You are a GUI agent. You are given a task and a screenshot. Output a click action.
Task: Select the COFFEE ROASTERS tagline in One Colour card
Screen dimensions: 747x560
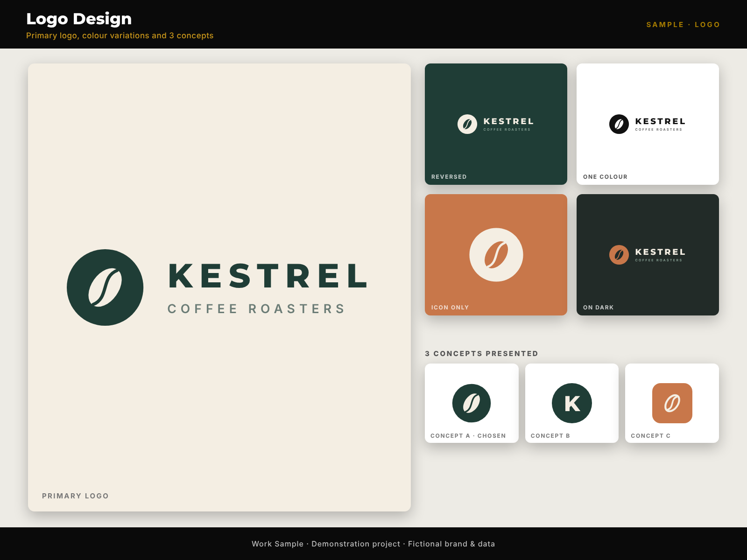click(659, 130)
